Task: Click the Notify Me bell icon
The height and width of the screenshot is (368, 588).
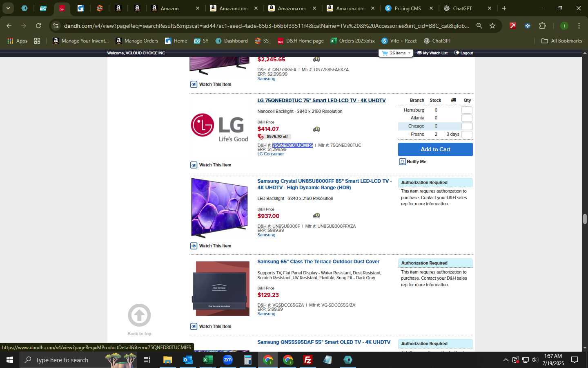Action: click(402, 162)
